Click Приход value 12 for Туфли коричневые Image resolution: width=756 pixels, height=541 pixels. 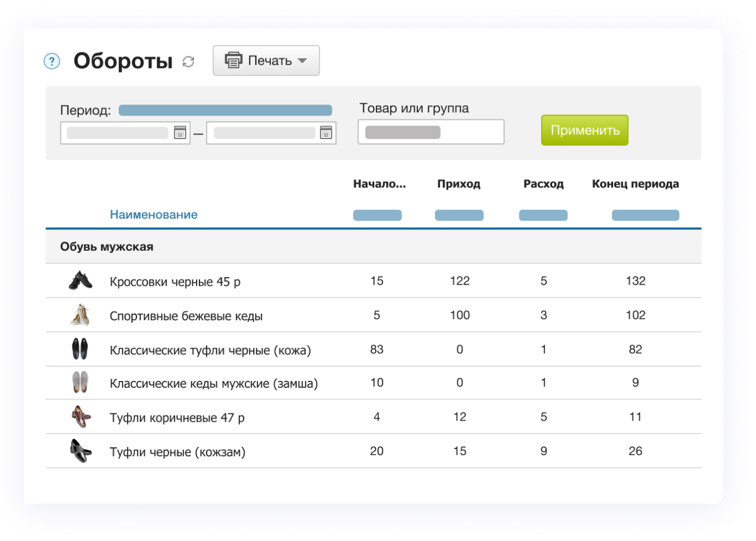[460, 417]
